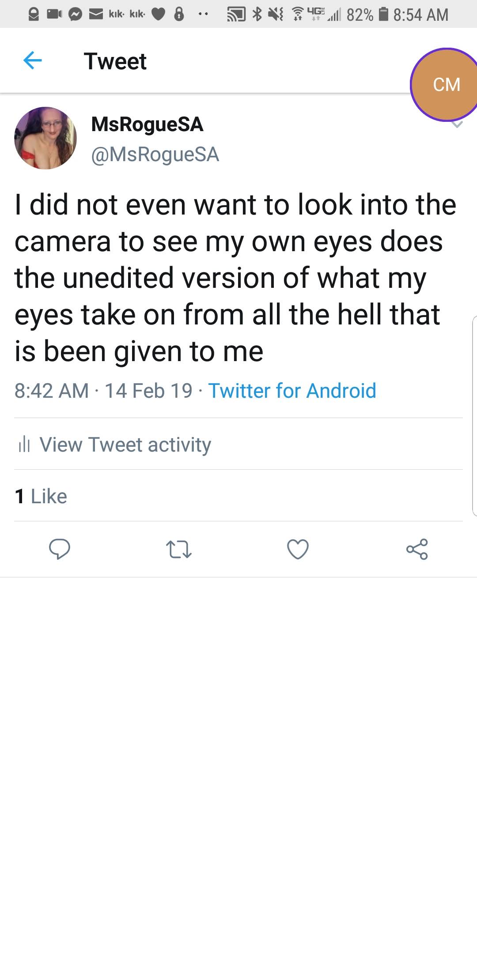Retweet using the retweet arrows icon
Viewport: 477px width, 980px height.
click(x=178, y=549)
